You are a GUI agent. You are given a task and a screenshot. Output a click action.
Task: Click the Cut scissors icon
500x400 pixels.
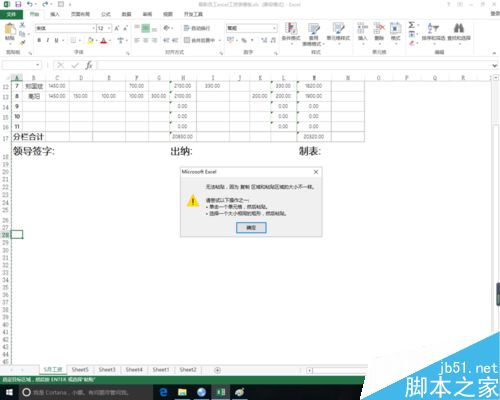[22, 25]
